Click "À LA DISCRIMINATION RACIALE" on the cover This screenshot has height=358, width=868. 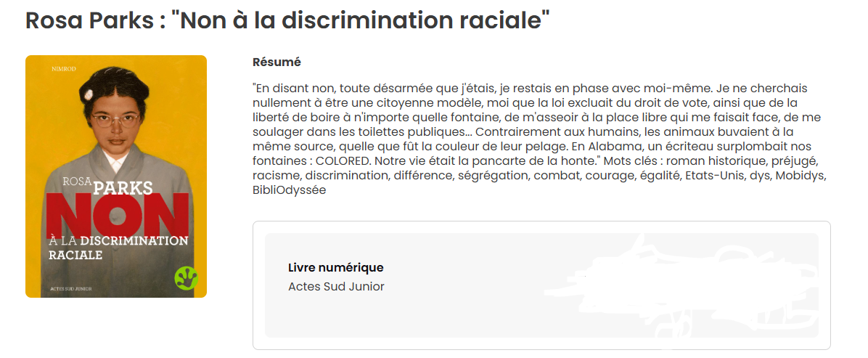(118, 248)
